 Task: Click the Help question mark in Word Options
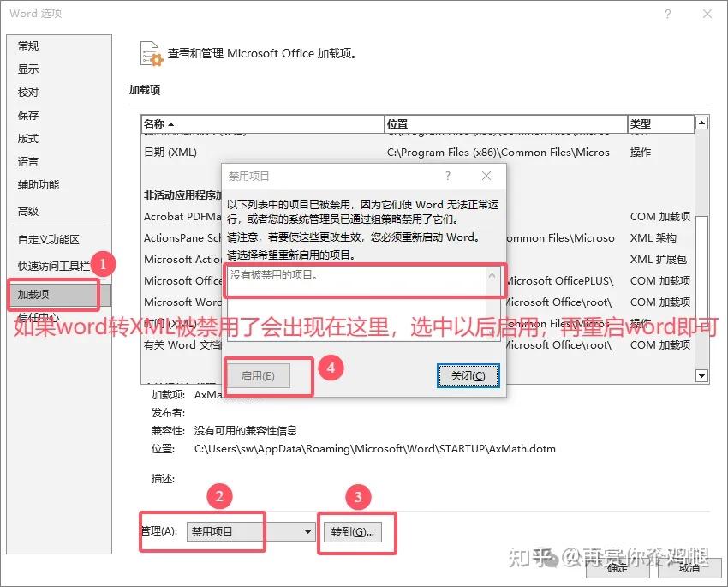point(666,14)
